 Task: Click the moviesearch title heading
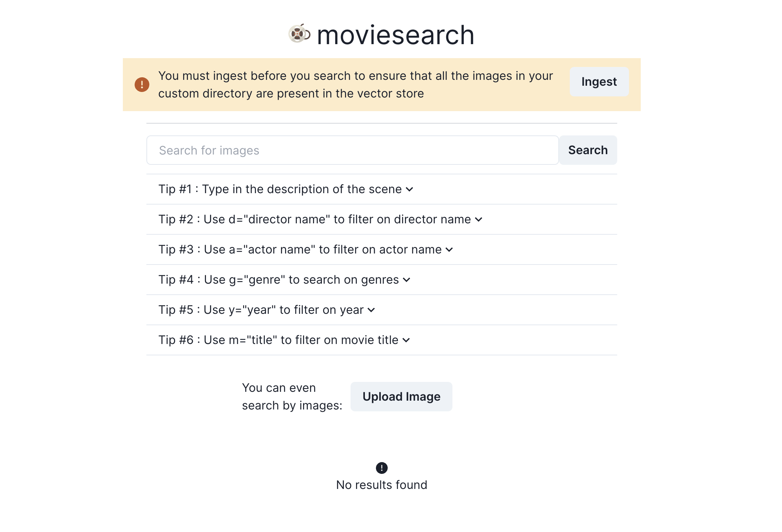pos(395,35)
